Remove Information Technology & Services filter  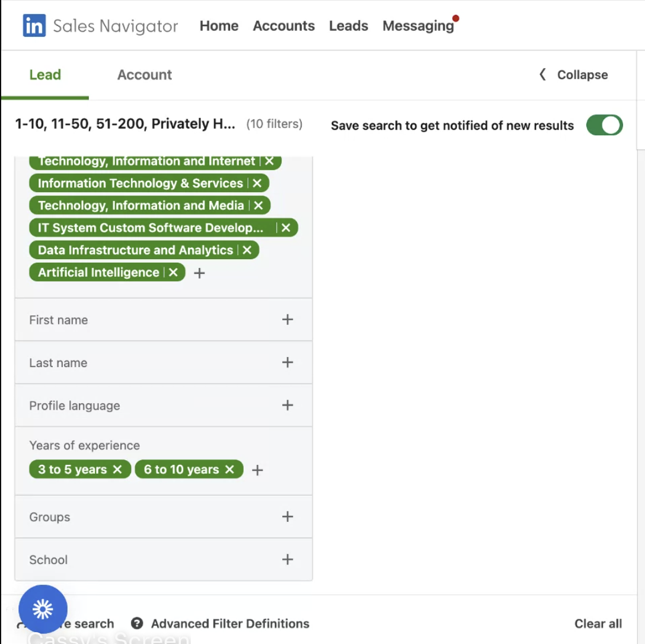pyautogui.click(x=257, y=183)
